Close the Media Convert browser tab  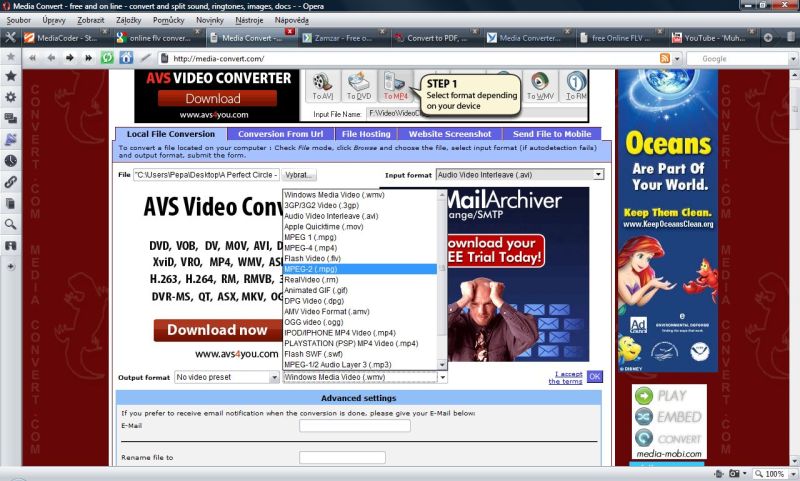pyautogui.click(x=290, y=32)
